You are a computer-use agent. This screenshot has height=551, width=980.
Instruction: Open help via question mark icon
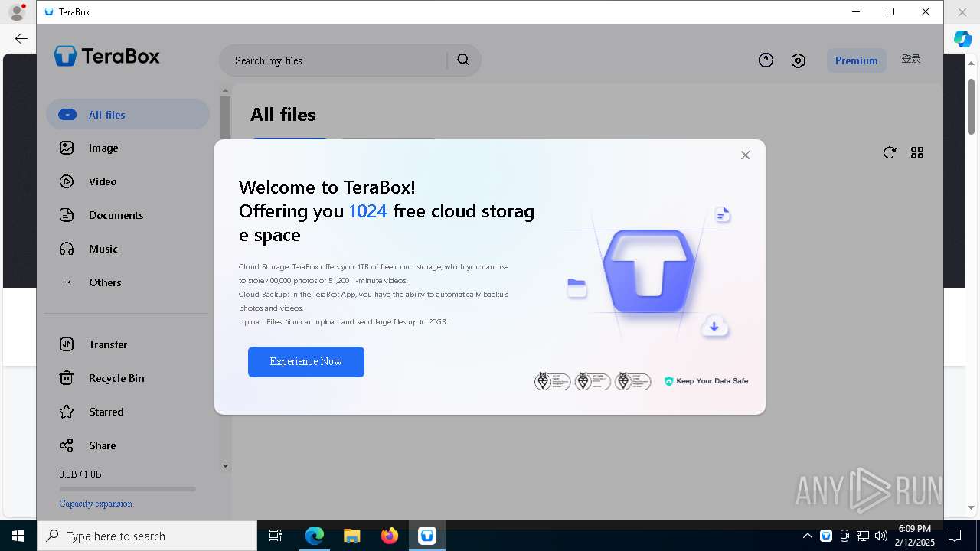(766, 60)
